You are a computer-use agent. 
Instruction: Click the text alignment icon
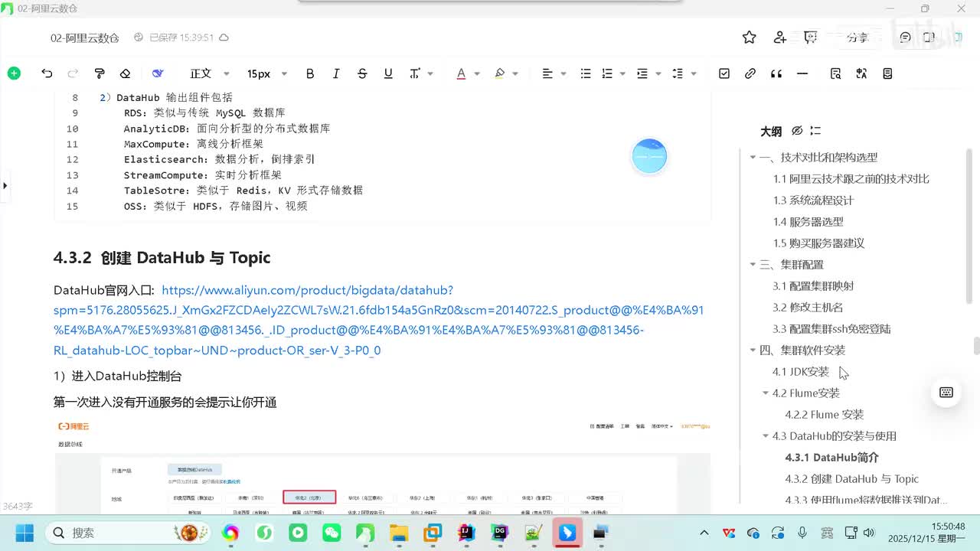tap(547, 73)
